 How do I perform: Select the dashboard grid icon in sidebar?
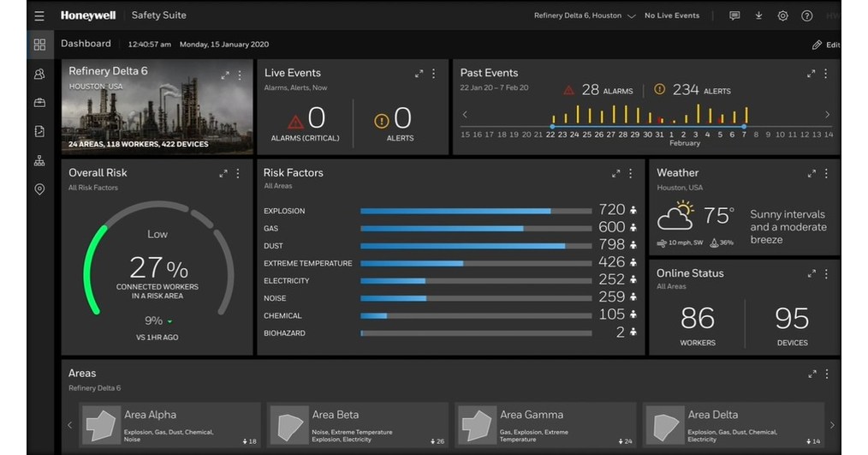[39, 45]
